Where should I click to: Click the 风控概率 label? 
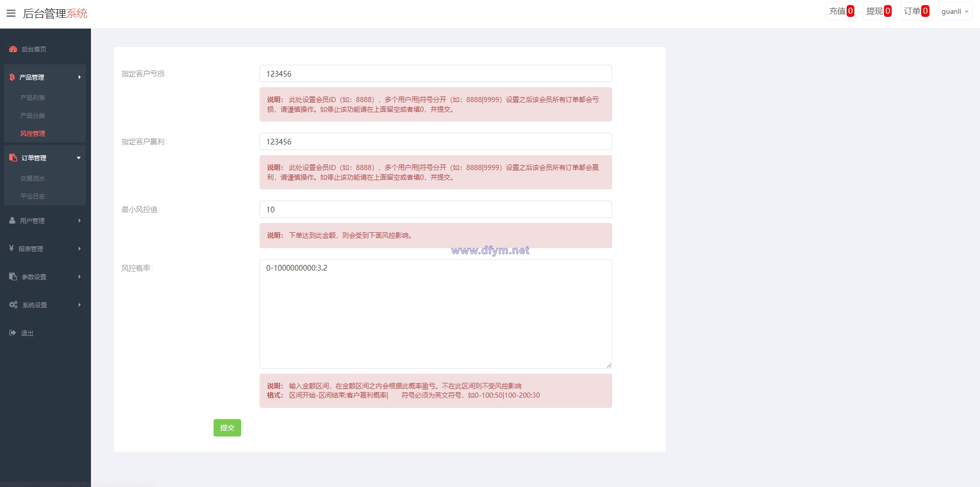pyautogui.click(x=137, y=269)
